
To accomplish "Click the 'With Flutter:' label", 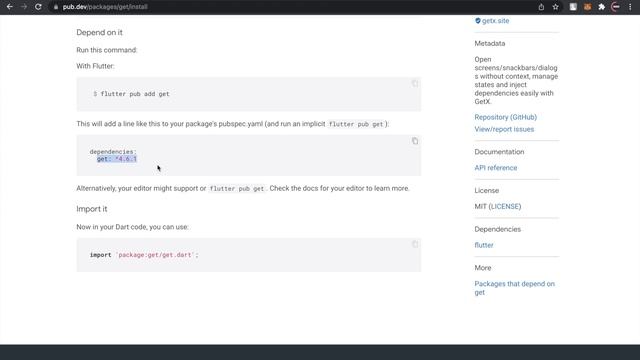I will point(95,66).
